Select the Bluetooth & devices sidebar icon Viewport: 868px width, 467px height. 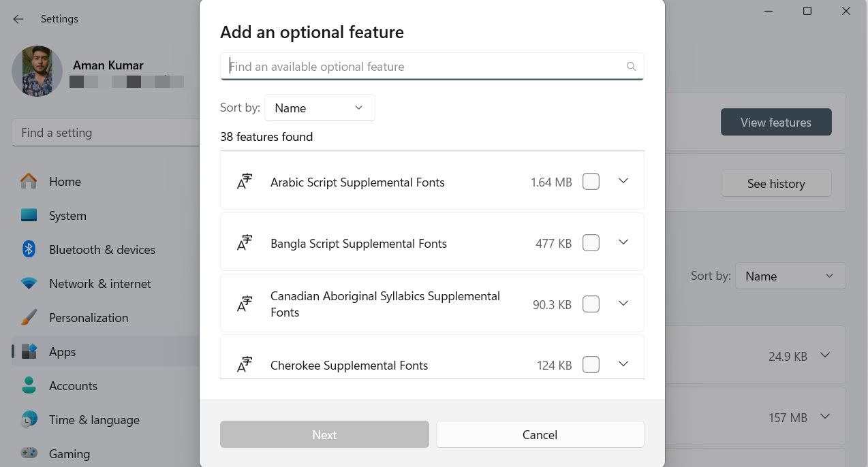tap(28, 250)
